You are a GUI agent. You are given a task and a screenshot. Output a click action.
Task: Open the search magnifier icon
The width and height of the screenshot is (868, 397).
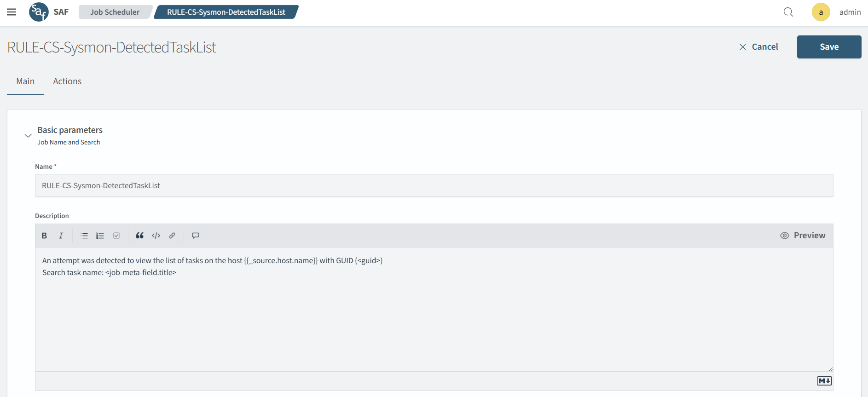788,12
